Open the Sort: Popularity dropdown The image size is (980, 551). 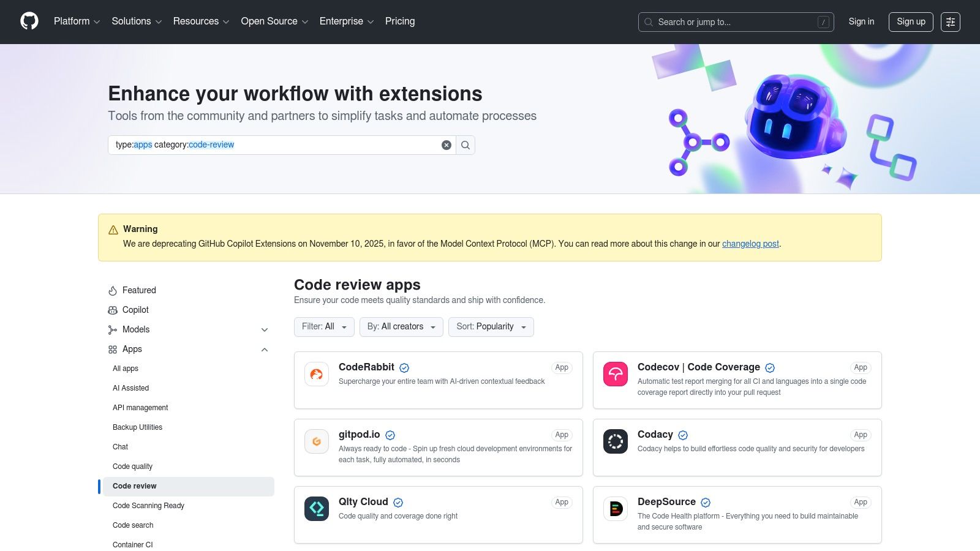point(491,327)
